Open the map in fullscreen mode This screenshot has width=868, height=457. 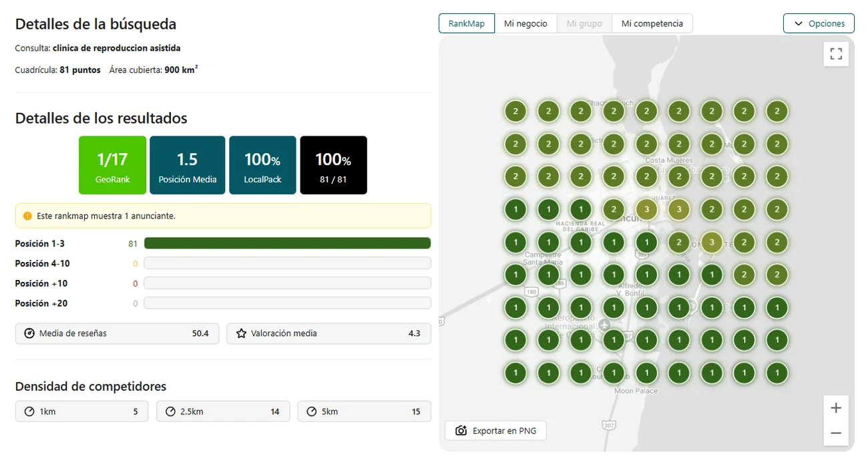click(x=836, y=54)
